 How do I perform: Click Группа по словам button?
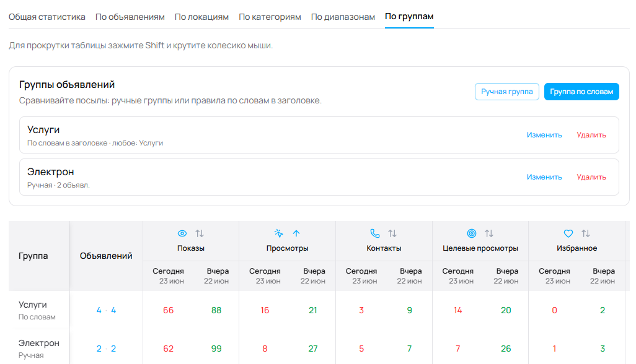pyautogui.click(x=581, y=92)
